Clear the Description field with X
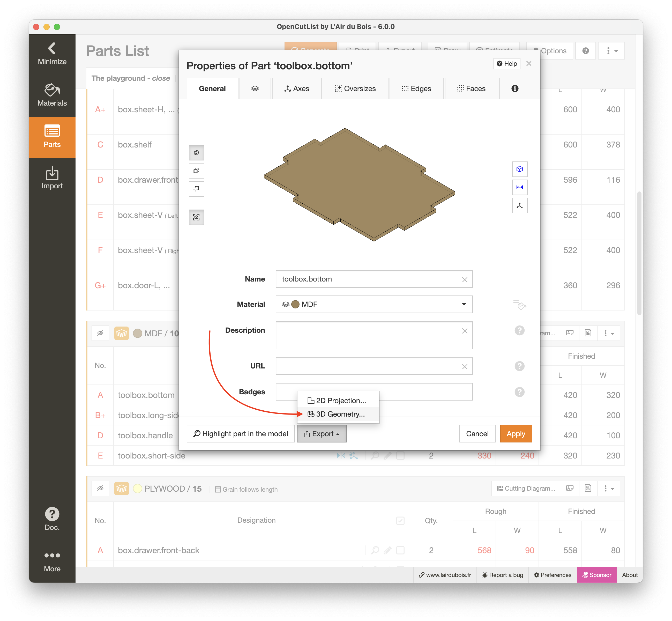 click(x=465, y=331)
